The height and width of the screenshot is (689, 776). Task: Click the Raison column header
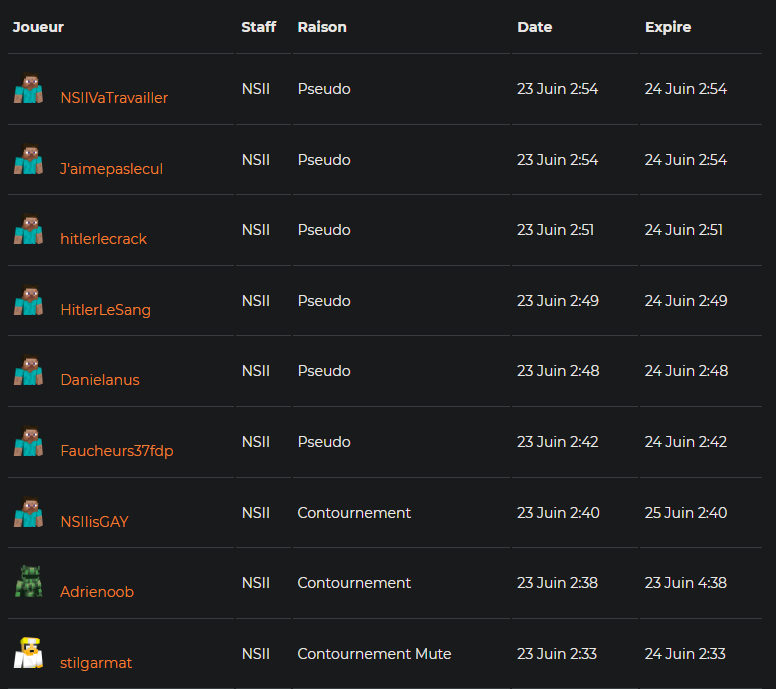point(322,27)
